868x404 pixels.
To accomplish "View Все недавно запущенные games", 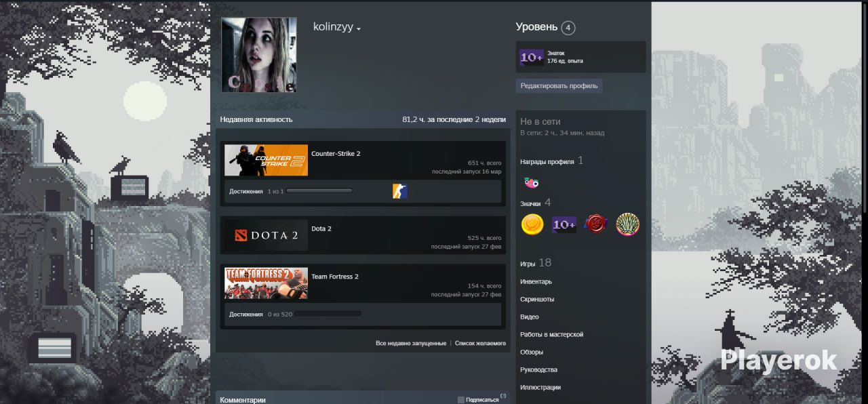I will coord(411,344).
